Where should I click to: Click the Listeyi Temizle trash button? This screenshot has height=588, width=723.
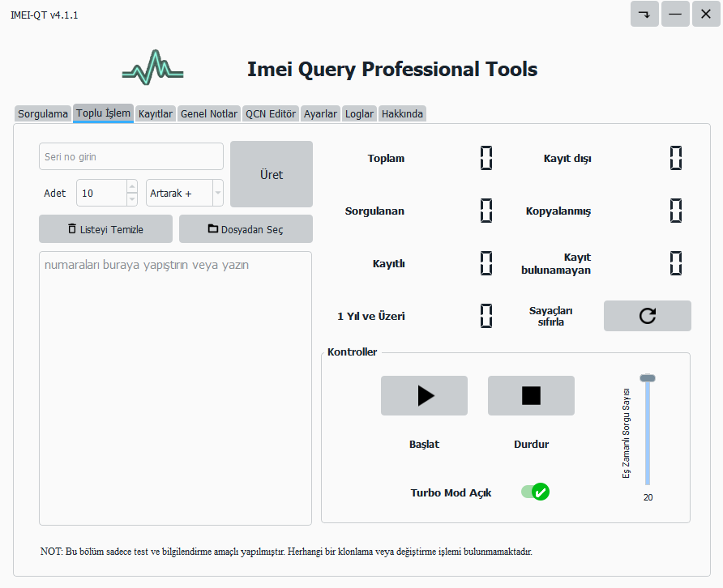pos(105,229)
